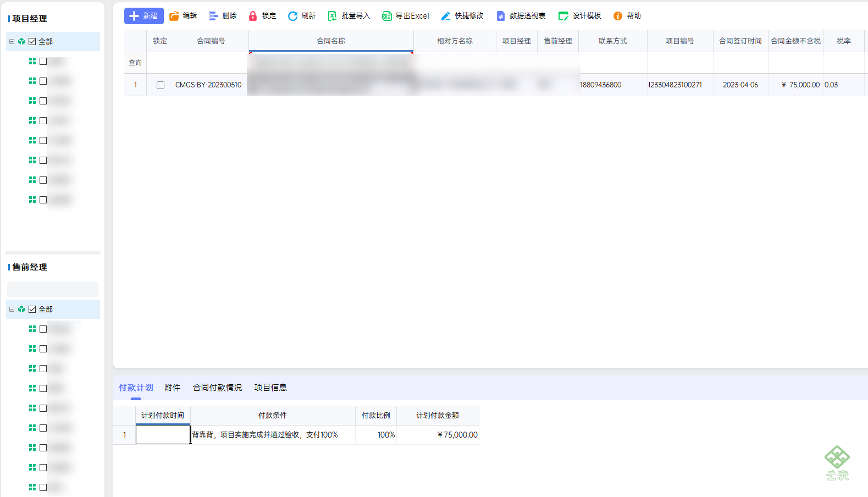868x497 pixels.
Task: Click the 付款条件 column header in payment plan
Action: (273, 415)
